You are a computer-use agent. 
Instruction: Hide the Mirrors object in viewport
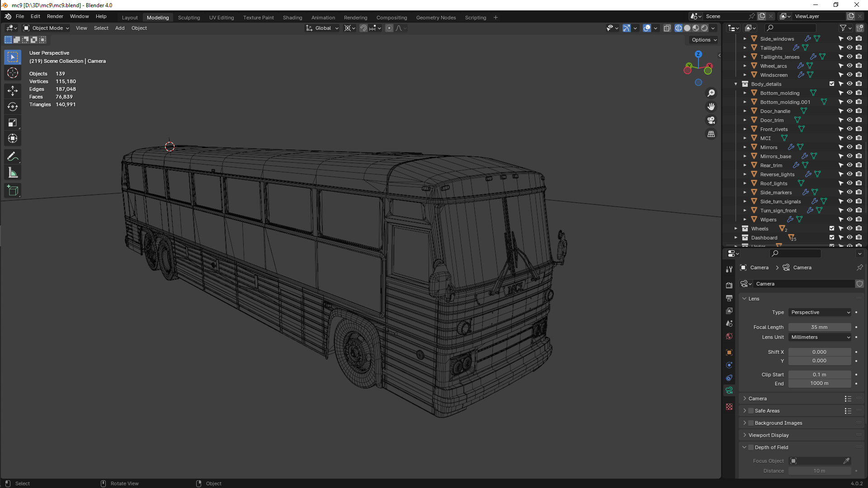[849, 147]
